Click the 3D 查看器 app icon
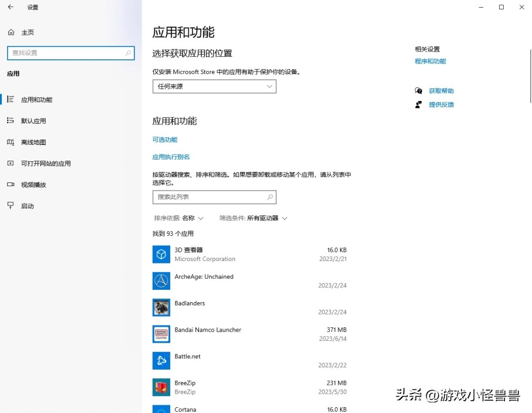 pos(161,254)
